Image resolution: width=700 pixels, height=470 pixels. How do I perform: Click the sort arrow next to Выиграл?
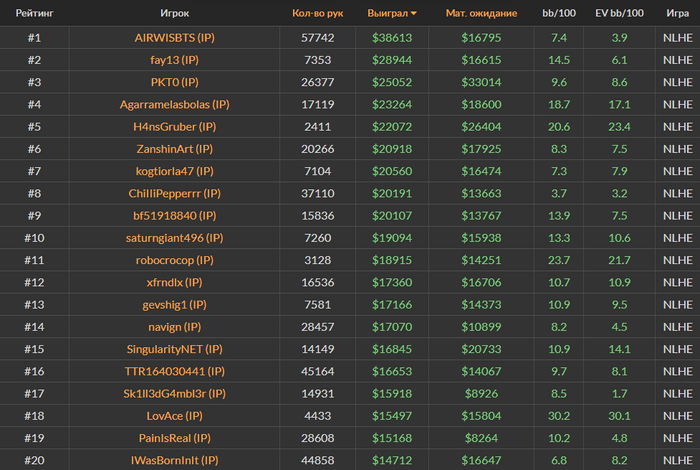(x=414, y=13)
